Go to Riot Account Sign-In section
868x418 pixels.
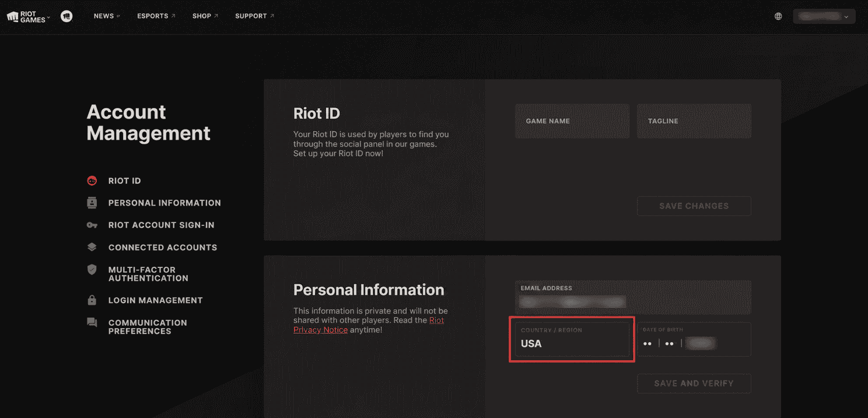(x=162, y=225)
